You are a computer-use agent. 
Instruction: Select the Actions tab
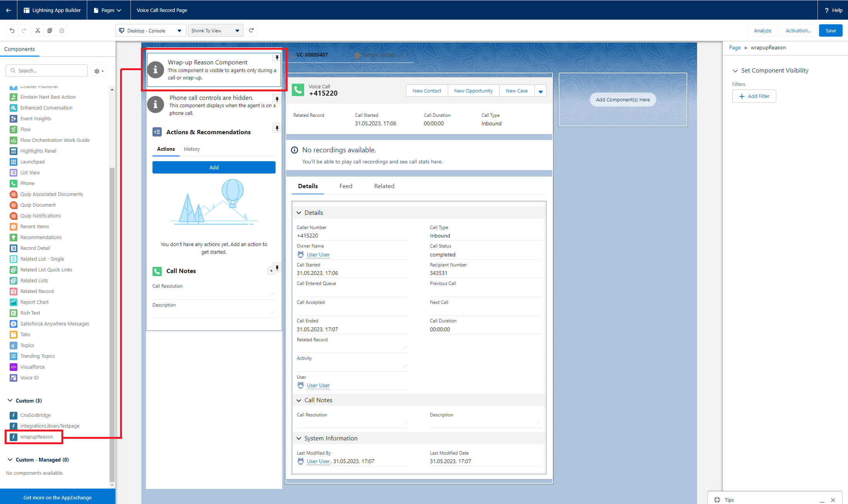[166, 149]
